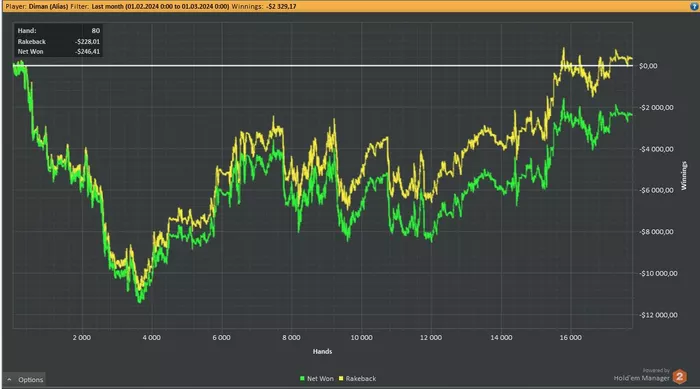Click the $0,00 winnings axis label
This screenshot has height=389, width=700.
click(x=648, y=66)
